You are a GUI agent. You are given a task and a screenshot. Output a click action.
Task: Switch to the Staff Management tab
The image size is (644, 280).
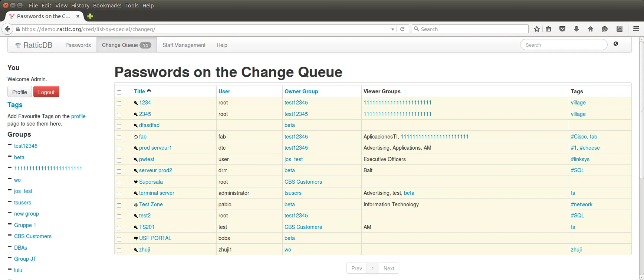click(184, 45)
